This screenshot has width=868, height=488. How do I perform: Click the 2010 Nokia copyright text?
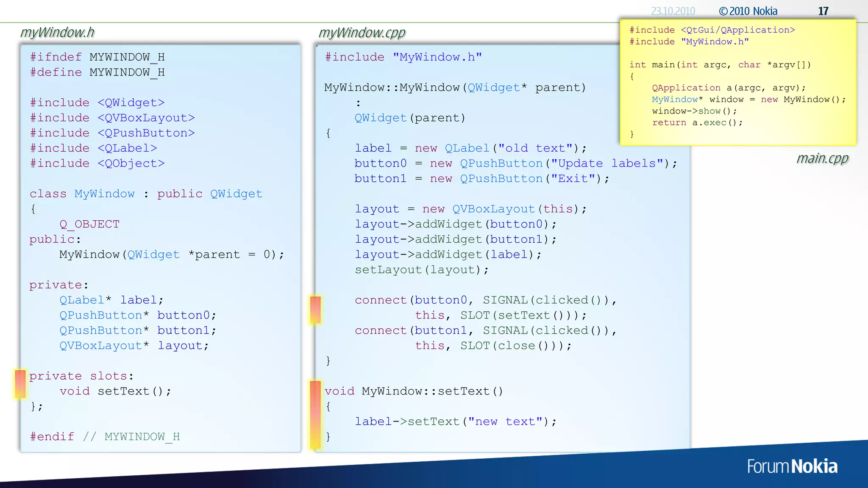(x=748, y=11)
